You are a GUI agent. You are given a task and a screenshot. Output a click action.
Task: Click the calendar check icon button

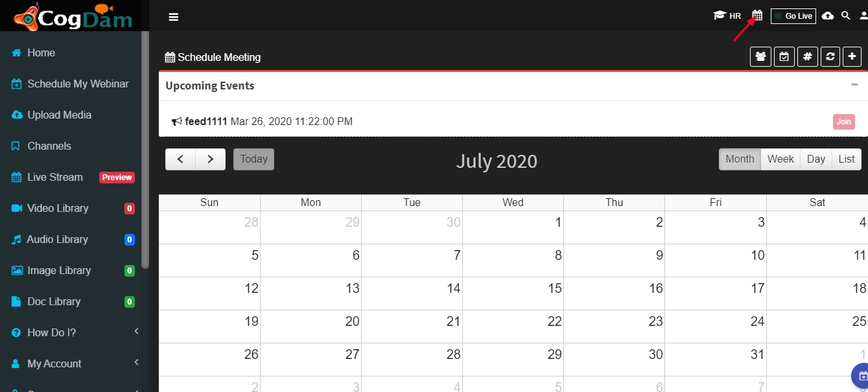(784, 56)
